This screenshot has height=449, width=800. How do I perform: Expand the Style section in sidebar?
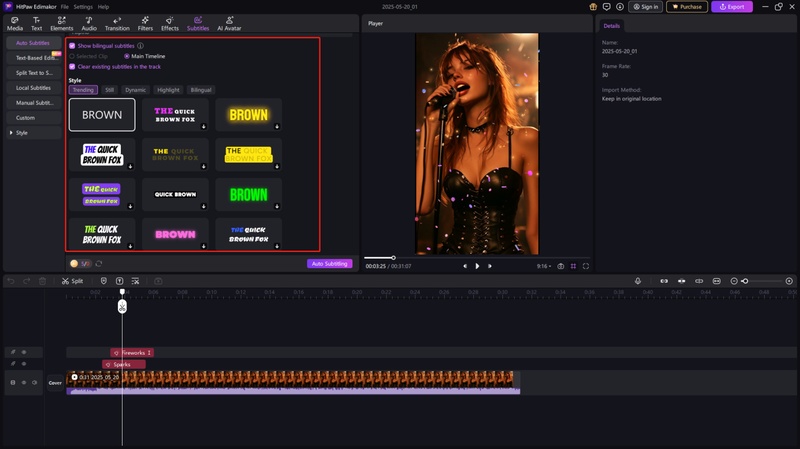click(x=11, y=133)
